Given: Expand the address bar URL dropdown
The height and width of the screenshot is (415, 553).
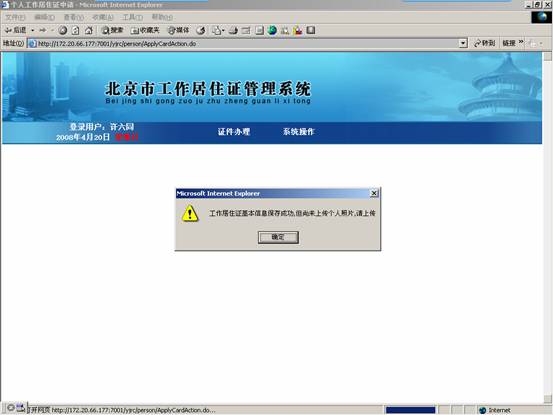Looking at the screenshot, I should coord(463,43).
